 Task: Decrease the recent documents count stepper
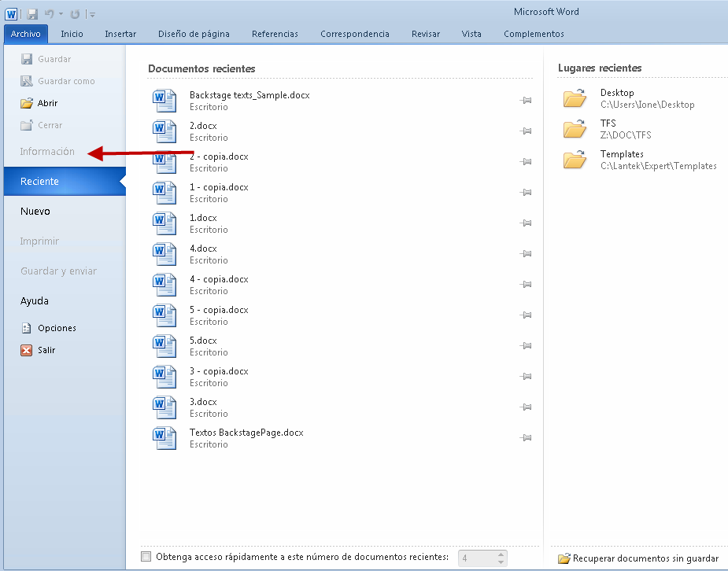pos(501,562)
